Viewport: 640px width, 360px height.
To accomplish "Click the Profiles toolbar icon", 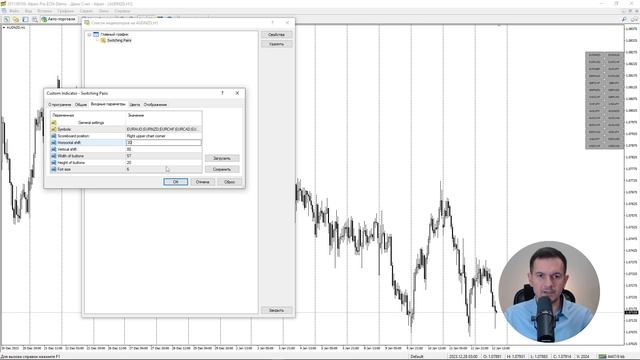I will click(16, 19).
